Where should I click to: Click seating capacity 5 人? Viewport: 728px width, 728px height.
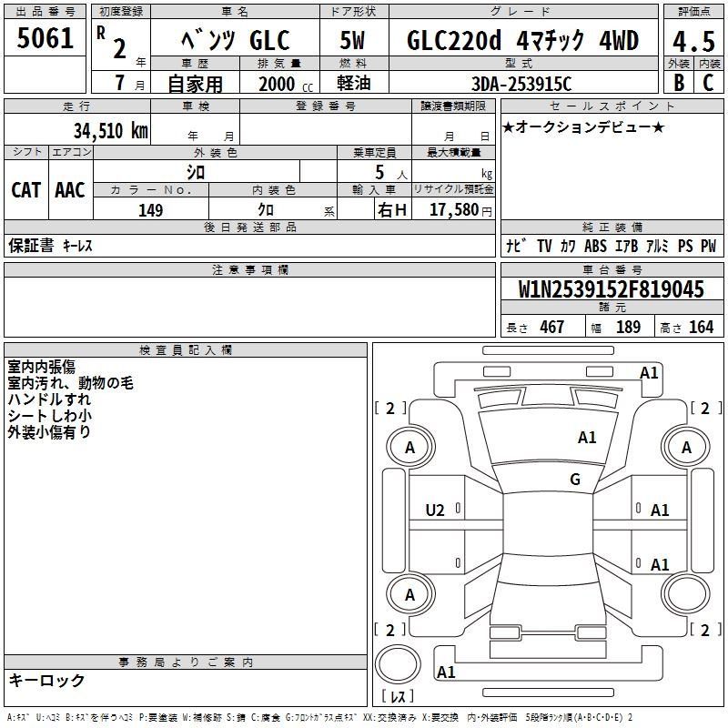[x=391, y=173]
